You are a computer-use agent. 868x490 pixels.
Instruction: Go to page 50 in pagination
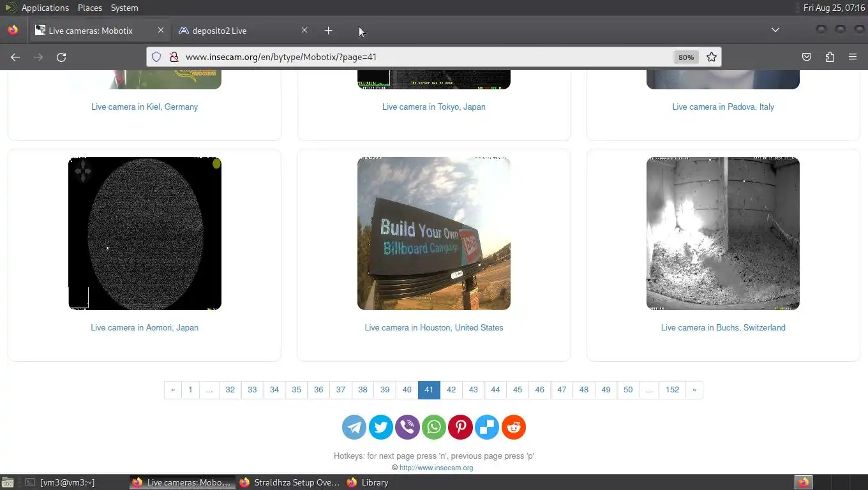pyautogui.click(x=628, y=390)
